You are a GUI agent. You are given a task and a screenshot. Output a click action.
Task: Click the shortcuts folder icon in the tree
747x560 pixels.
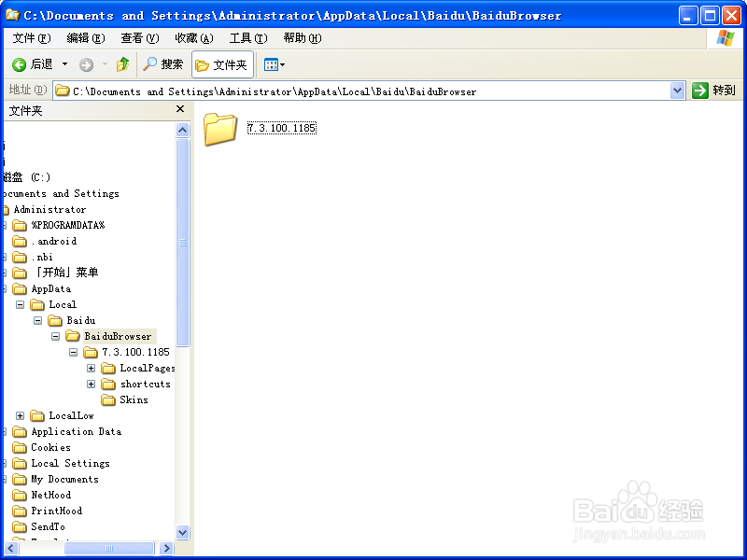pyautogui.click(x=108, y=384)
